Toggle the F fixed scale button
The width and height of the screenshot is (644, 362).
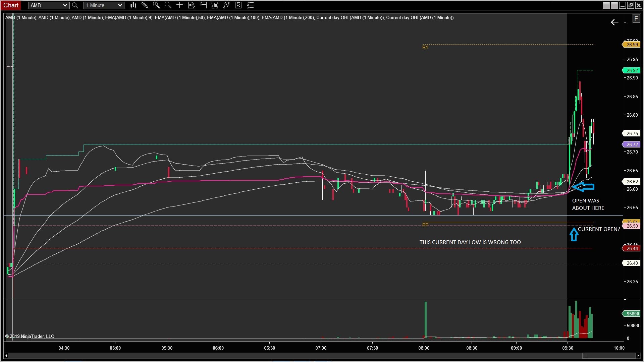coord(636,19)
